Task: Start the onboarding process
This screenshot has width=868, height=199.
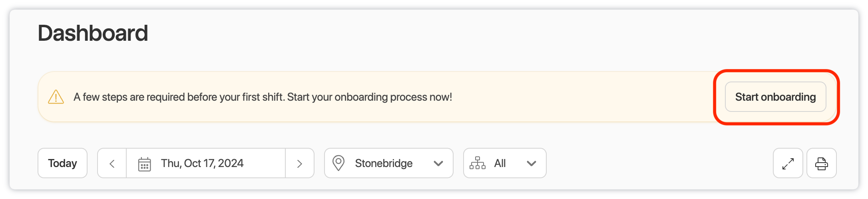Action: point(775,97)
